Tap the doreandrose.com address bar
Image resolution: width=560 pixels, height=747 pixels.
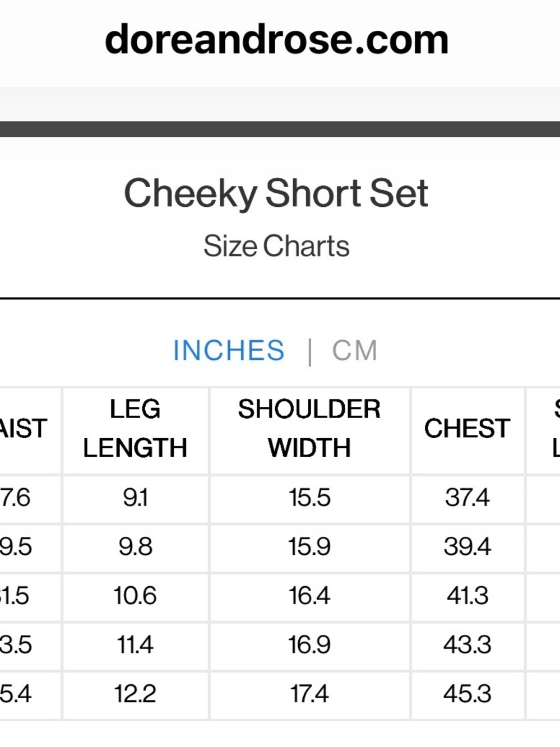tap(277, 40)
